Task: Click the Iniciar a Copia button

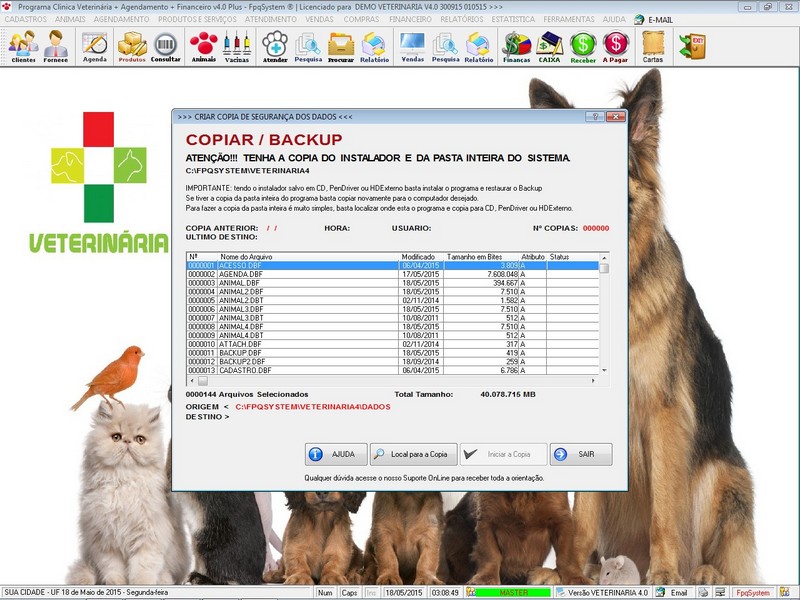Action: point(503,454)
